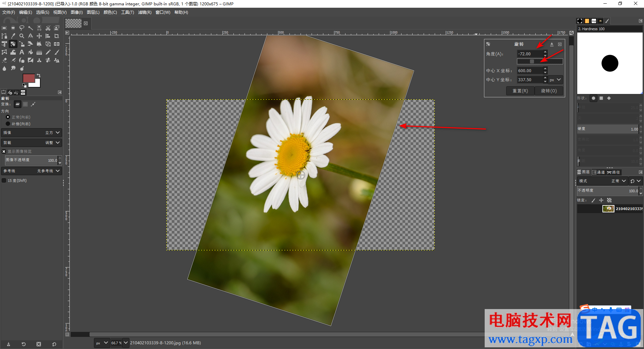Image resolution: width=644 pixels, height=349 pixels.
Task: Click the 角度 angle input field
Action: tap(529, 54)
